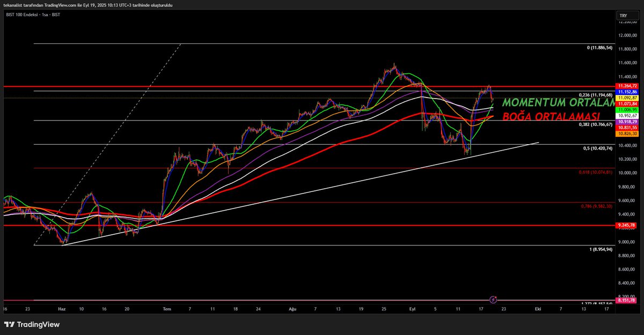The width and height of the screenshot is (644, 335).
Task: Click the 8.151,78 pink price label
Action: click(627, 300)
